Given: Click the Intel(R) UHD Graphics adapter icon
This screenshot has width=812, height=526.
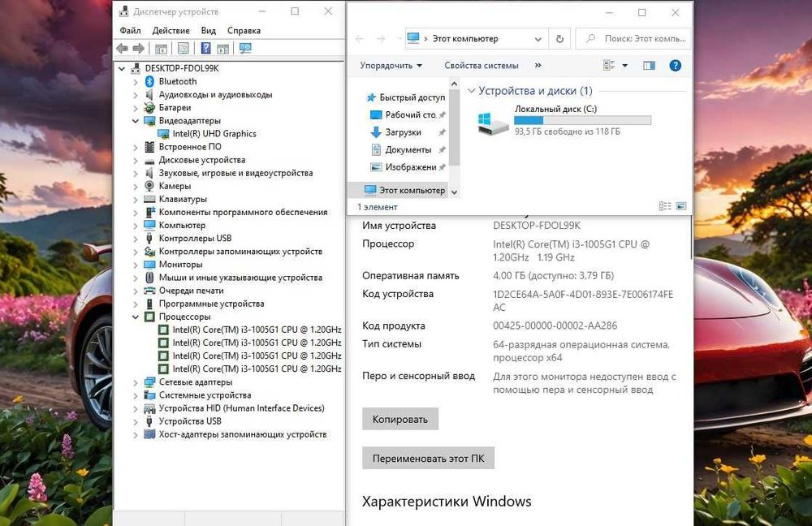Looking at the screenshot, I should pyautogui.click(x=163, y=134).
